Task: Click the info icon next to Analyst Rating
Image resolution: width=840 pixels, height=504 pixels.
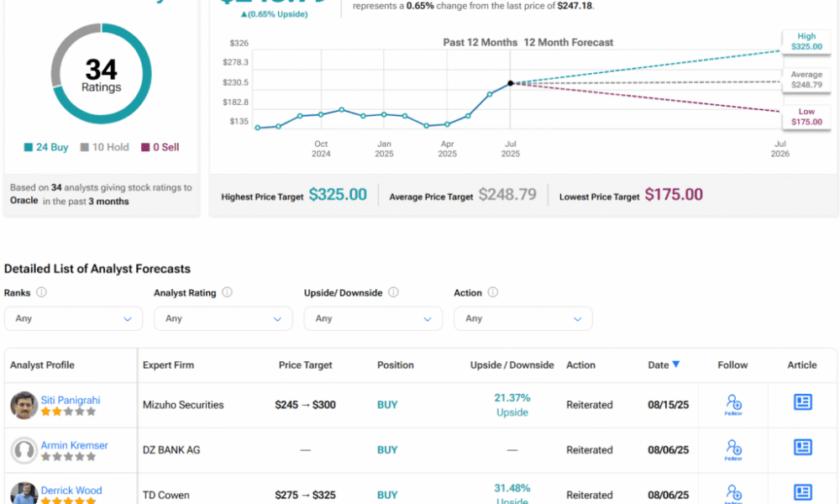Action: coord(227,292)
